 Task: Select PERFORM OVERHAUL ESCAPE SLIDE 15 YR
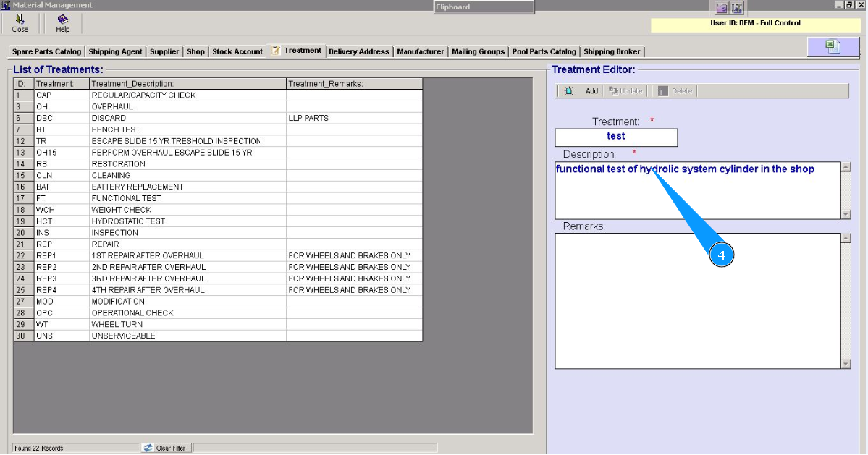pyautogui.click(x=218, y=153)
